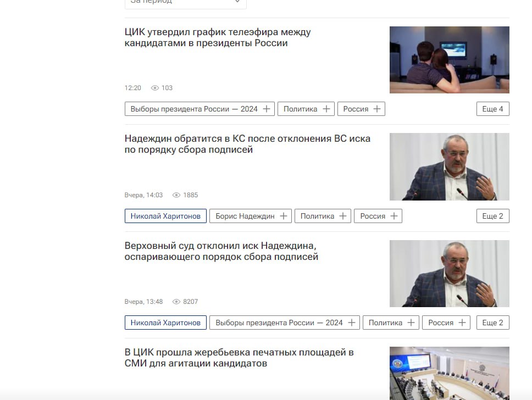The image size is (532, 400).
Task: Click plus icon on first article's 'Россия' tag
Action: coord(377,109)
